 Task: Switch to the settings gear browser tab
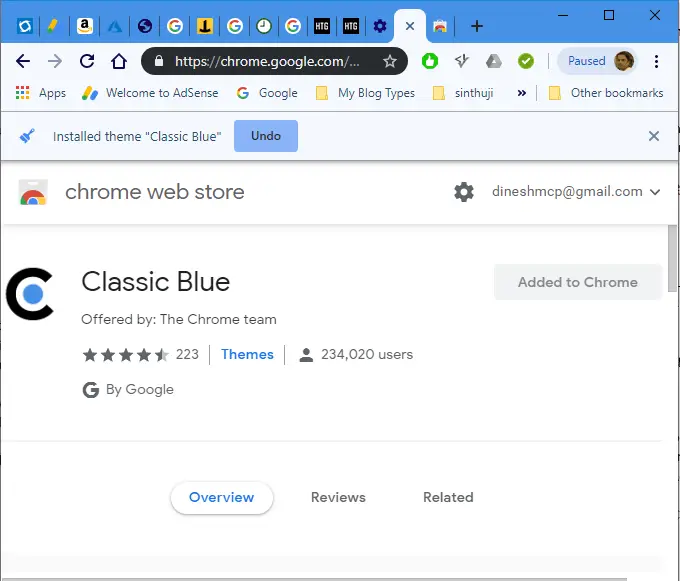point(380,26)
